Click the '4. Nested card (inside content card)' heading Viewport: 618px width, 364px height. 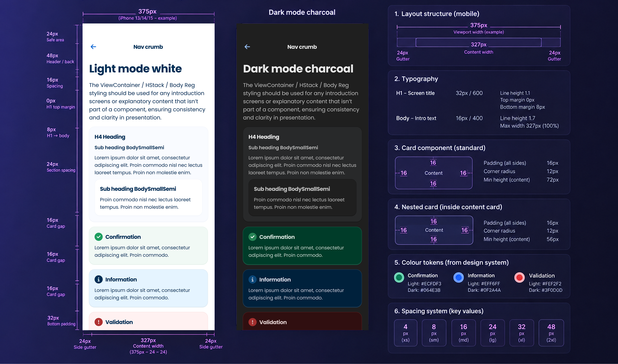448,207
